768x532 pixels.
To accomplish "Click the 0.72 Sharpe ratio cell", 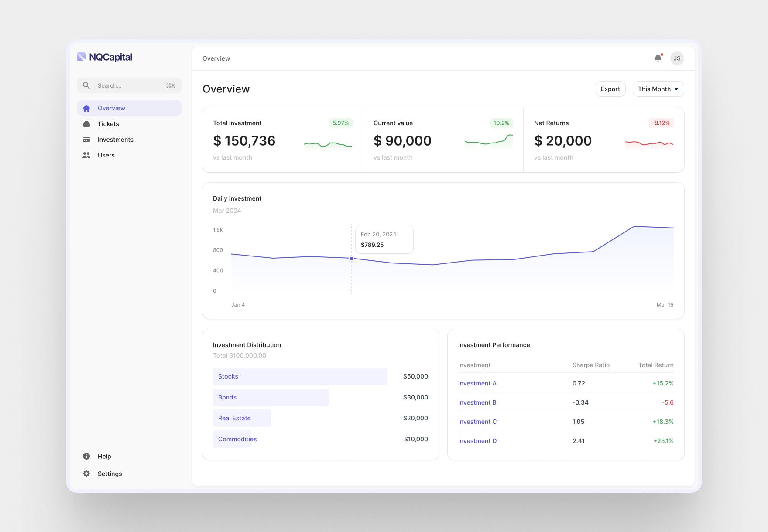I will tap(579, 383).
